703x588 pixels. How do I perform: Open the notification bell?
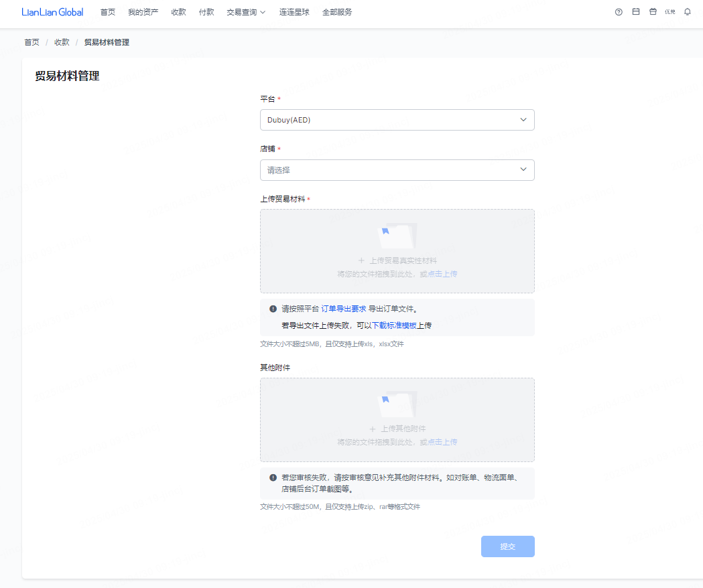pyautogui.click(x=688, y=12)
